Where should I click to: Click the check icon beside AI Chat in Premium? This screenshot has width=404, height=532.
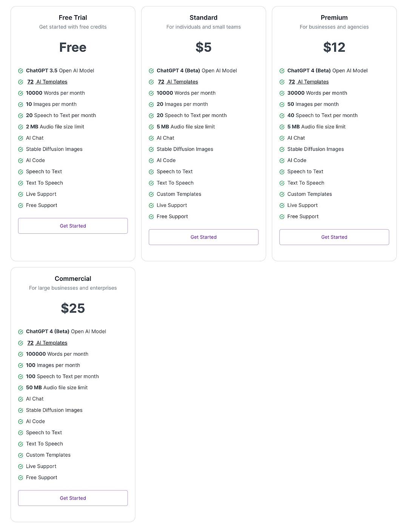click(x=282, y=138)
